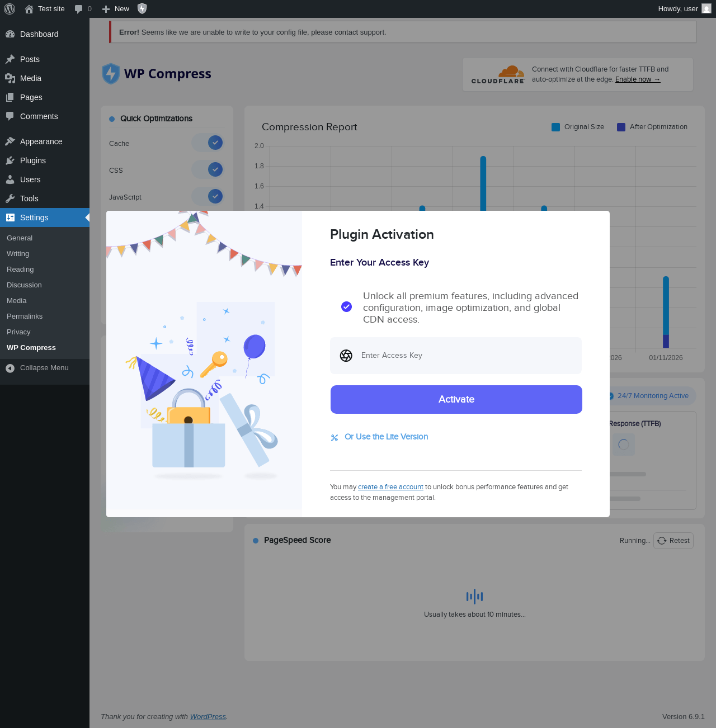Click the Retest refresh icon

662,541
